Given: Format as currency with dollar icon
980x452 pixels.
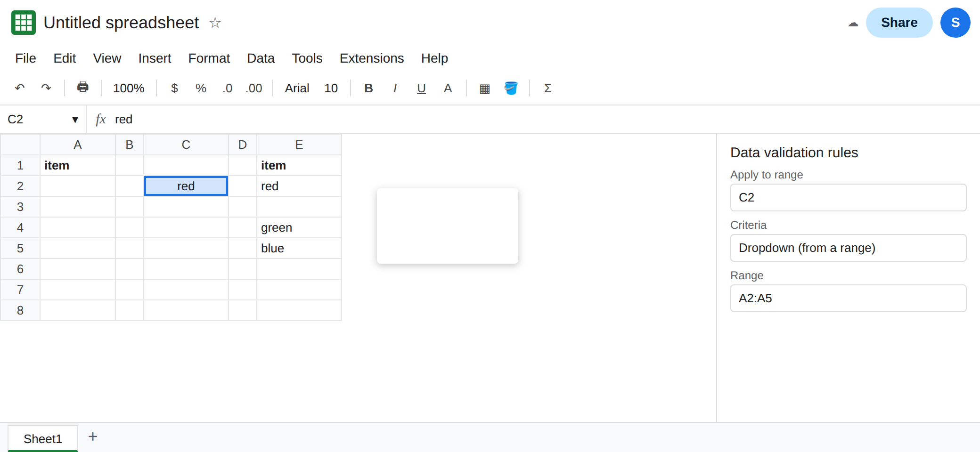Looking at the screenshot, I should coord(174,88).
